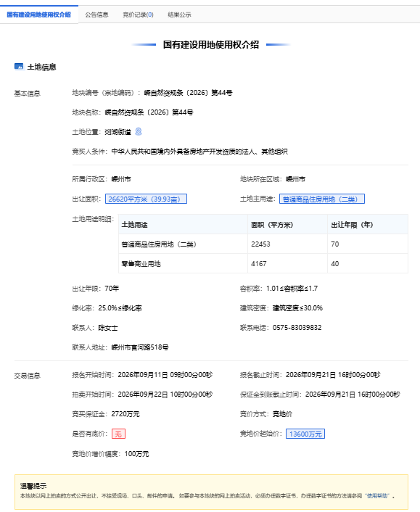The image size is (420, 512).
Task: Open the 使用帮助 link in warning notice
Action: [x=377, y=495]
